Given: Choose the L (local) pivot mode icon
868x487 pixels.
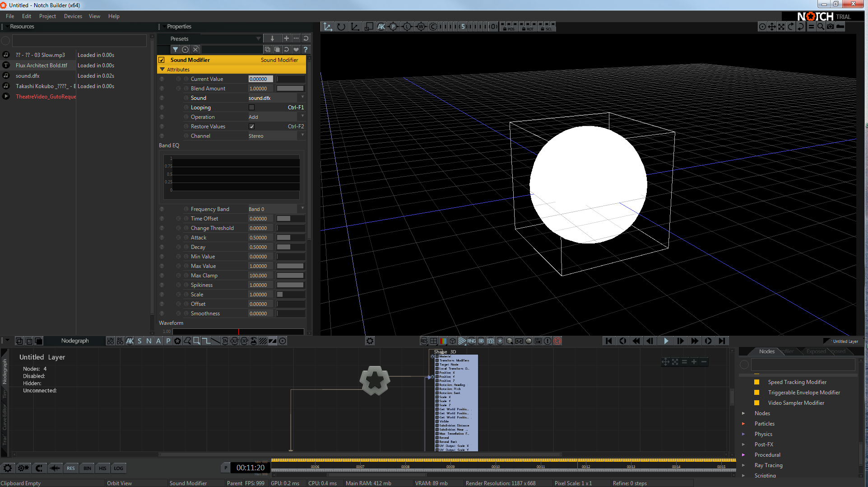Looking at the screenshot, I should (x=407, y=27).
